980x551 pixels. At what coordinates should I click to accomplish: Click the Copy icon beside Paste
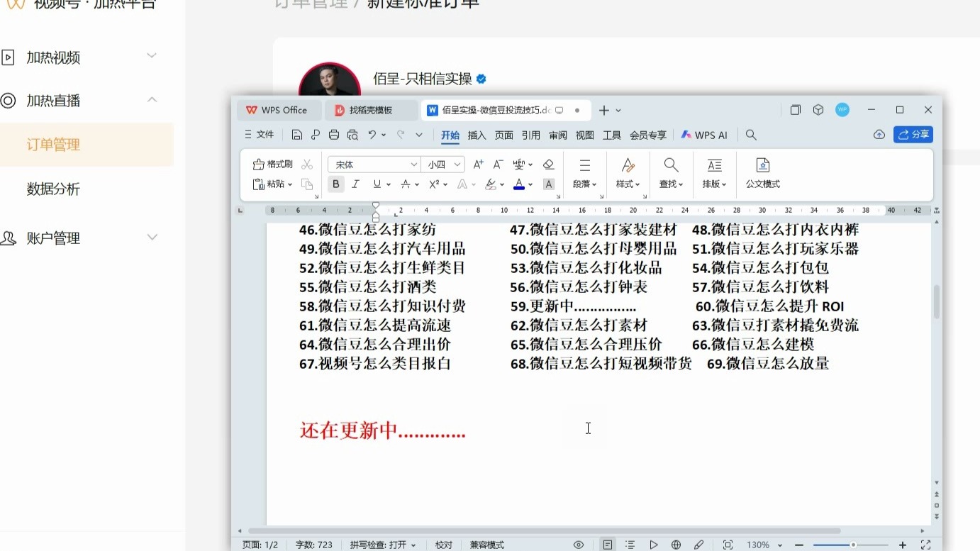click(307, 184)
